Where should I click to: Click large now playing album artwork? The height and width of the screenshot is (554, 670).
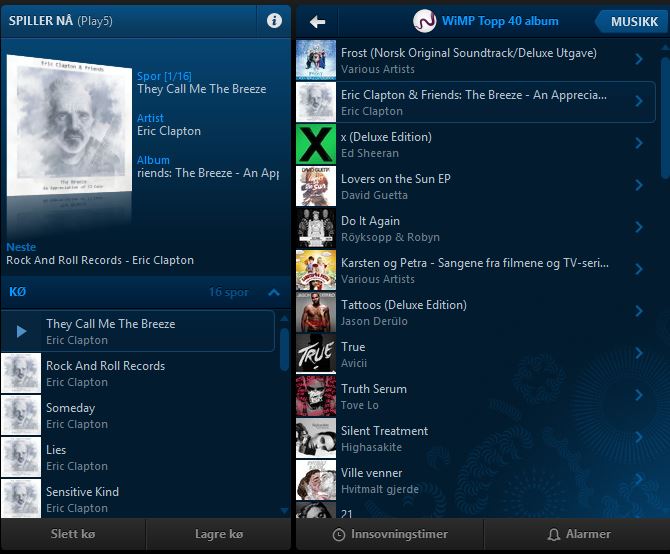(x=69, y=126)
